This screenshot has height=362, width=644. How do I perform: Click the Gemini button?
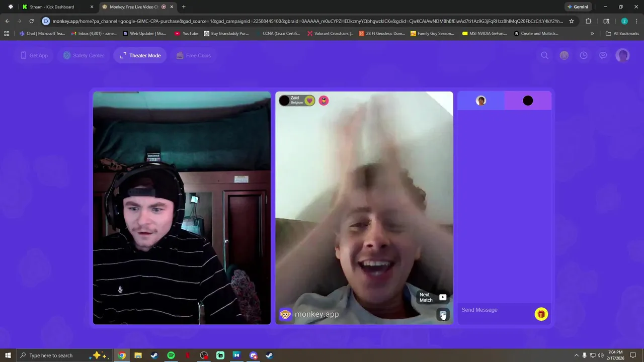coord(578,7)
